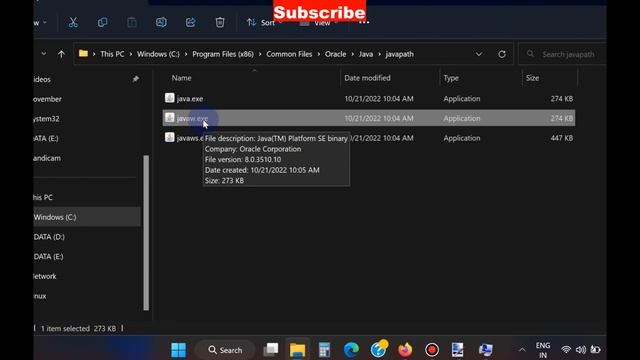Refresh the javapath folder
This screenshot has width=640, height=360.
pyautogui.click(x=502, y=54)
